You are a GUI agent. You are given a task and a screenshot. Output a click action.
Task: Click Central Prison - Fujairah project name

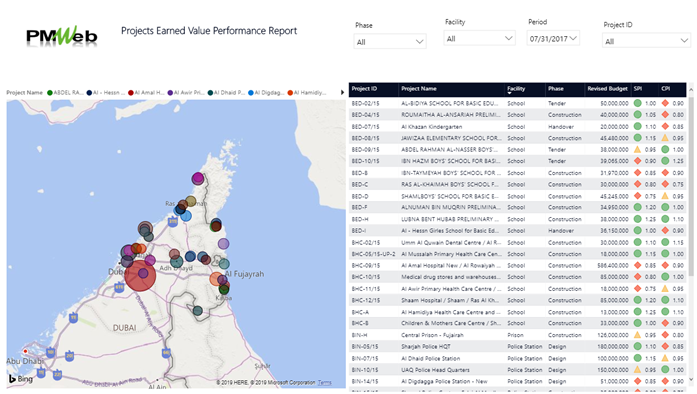[432, 335]
